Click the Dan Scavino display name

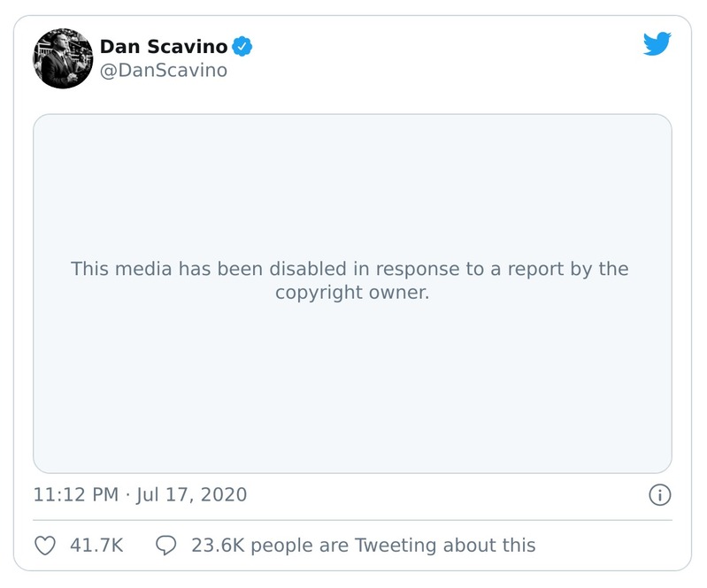point(165,45)
